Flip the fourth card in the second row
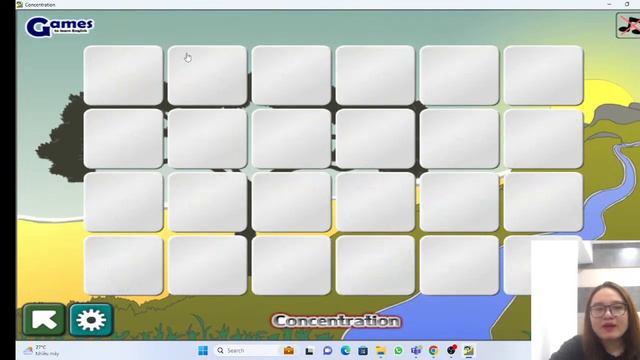Image resolution: width=640 pixels, height=360 pixels. tap(376, 139)
